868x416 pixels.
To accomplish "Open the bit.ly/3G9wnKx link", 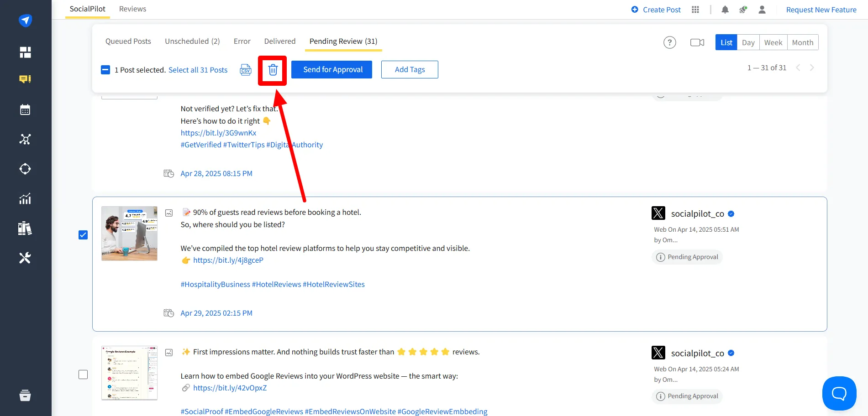I will pyautogui.click(x=218, y=133).
